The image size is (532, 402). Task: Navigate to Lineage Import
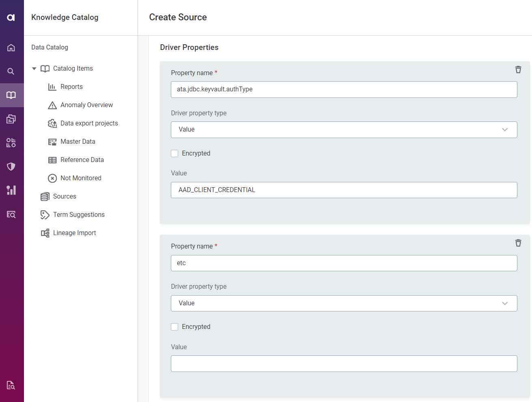pos(74,233)
